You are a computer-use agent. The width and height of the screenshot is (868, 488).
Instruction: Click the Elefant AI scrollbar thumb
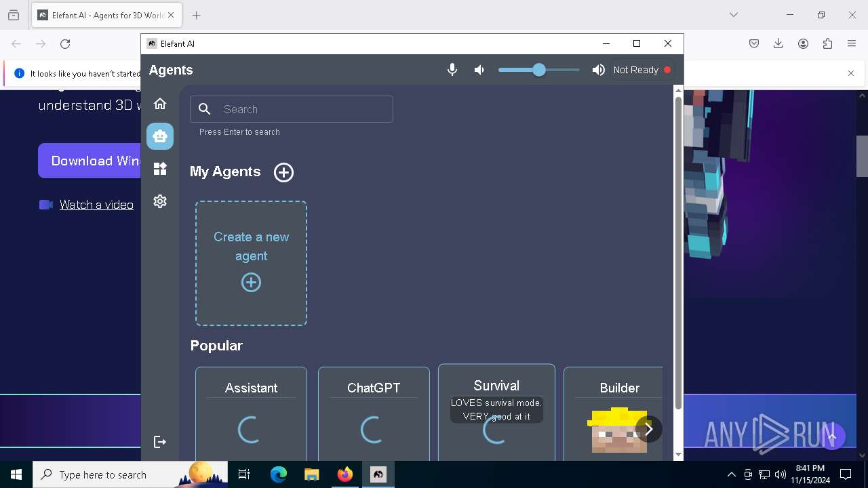point(678,254)
